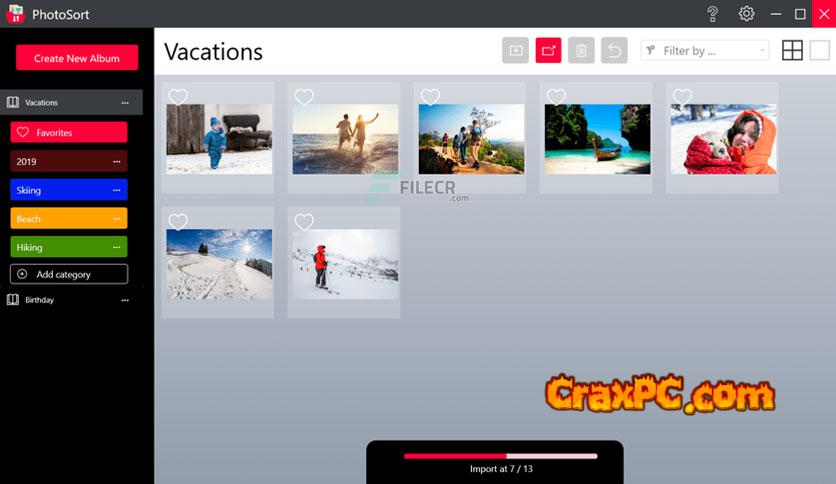Open the skier in red thumbnail
Screen dimensions: 836x484
tap(345, 264)
